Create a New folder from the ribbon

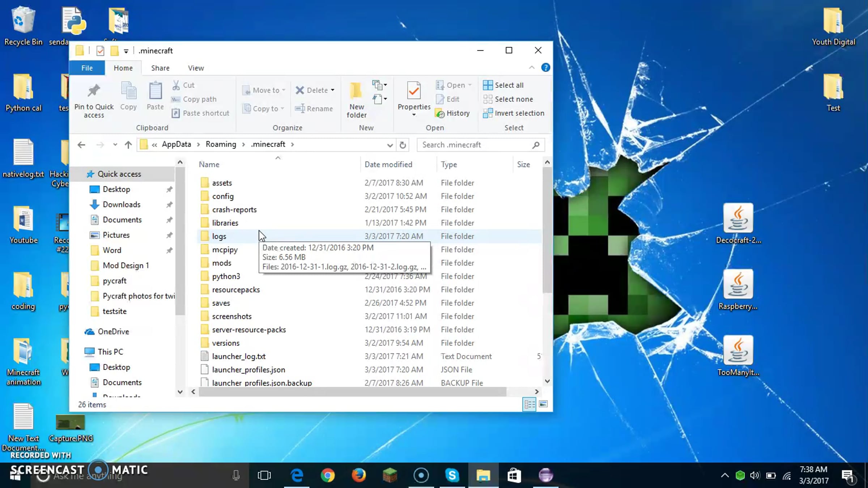(x=356, y=100)
